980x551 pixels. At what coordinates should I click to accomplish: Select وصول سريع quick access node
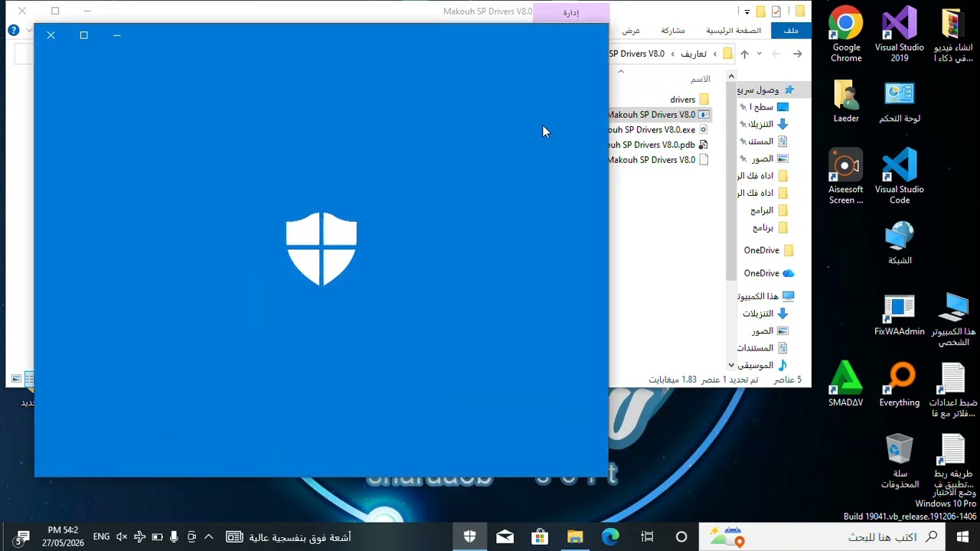766,90
